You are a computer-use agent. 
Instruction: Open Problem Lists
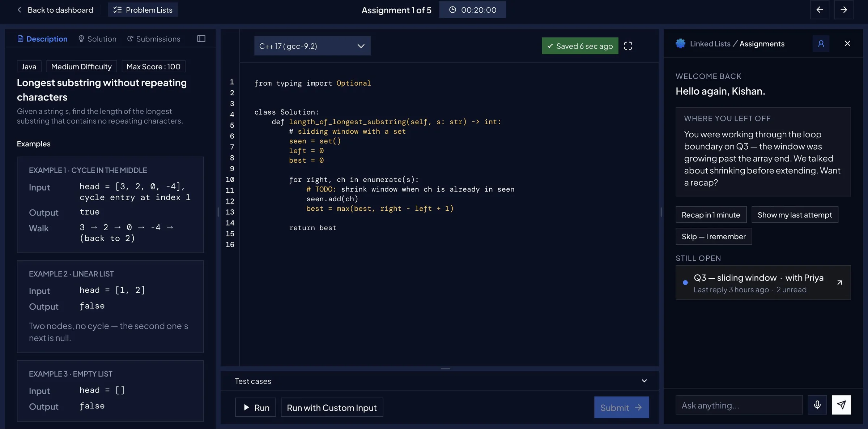[x=143, y=10]
